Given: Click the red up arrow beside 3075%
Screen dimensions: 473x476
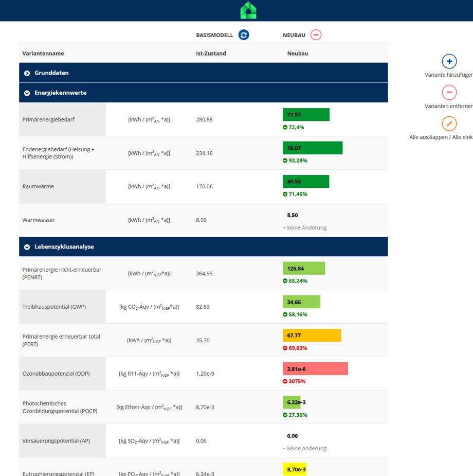Looking at the screenshot, I should [285, 381].
